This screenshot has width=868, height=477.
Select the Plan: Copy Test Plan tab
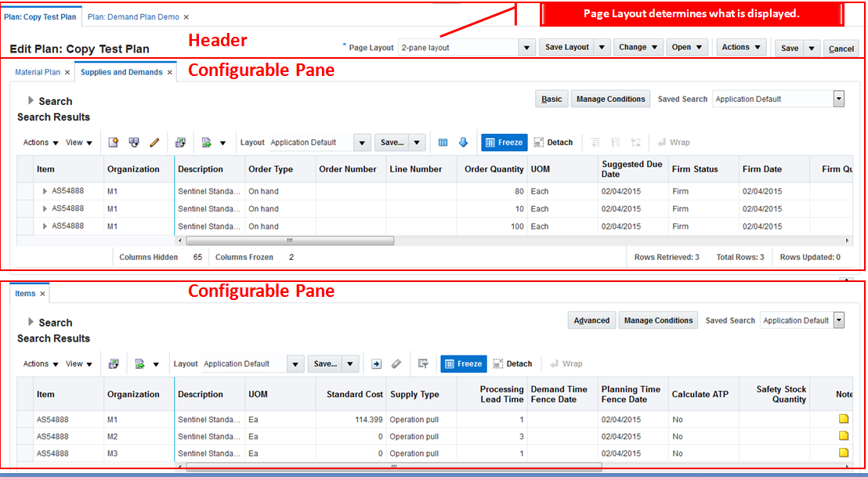[x=41, y=17]
